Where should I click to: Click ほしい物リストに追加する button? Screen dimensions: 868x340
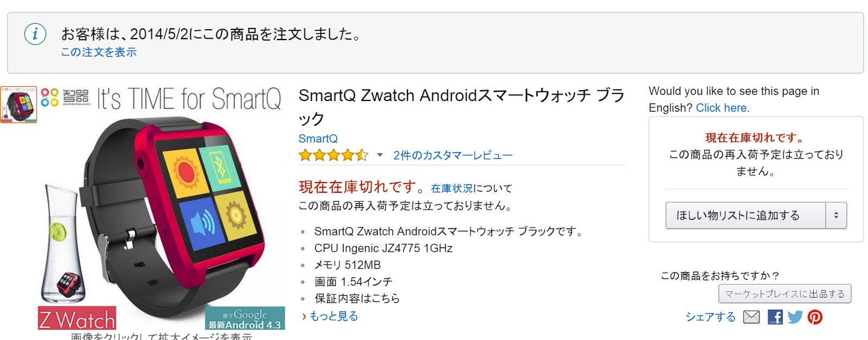tap(746, 216)
